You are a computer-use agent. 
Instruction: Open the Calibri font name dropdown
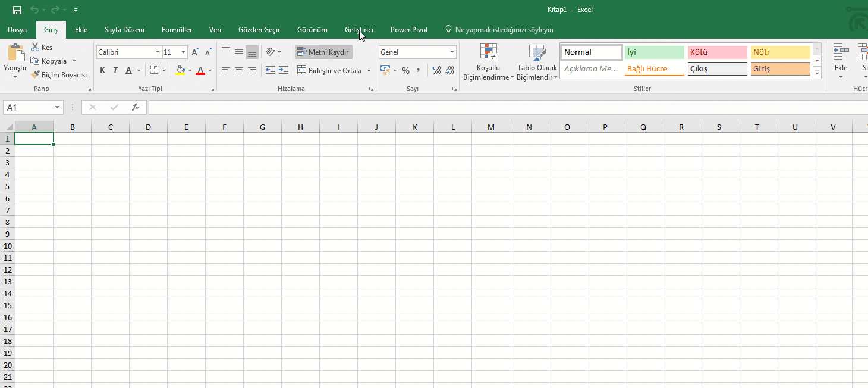click(x=158, y=52)
